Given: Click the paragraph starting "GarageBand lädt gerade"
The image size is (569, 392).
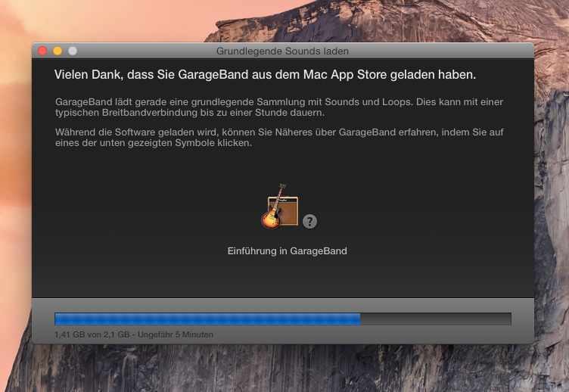Looking at the screenshot, I should pos(279,107).
